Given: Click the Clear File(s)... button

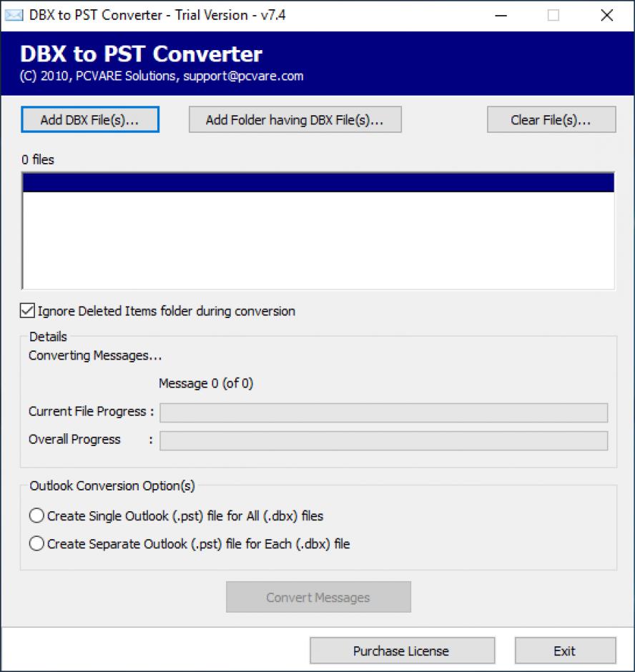Looking at the screenshot, I should (x=551, y=119).
